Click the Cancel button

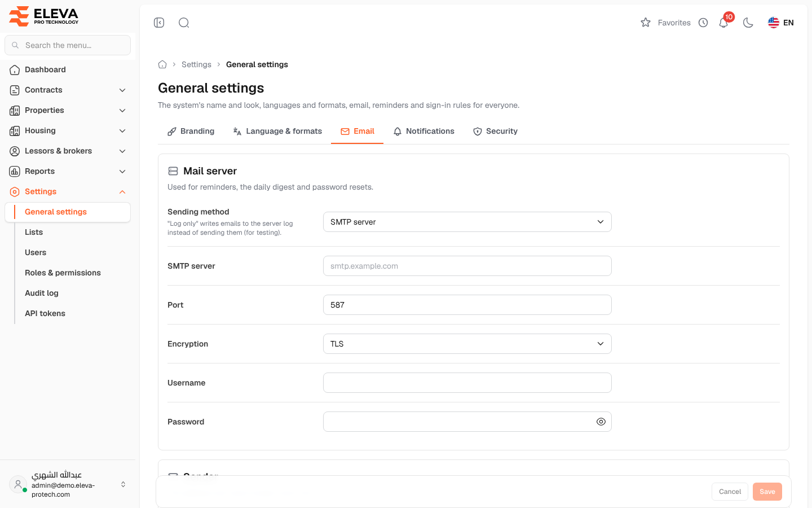[x=730, y=492]
